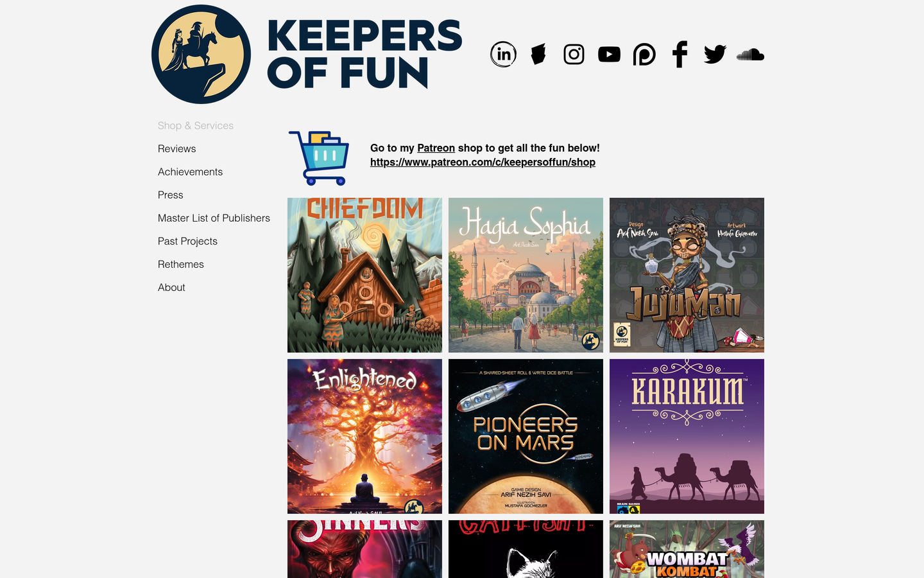Go to Achievements in the sidebar
This screenshot has width=924, height=578.
coord(191,172)
